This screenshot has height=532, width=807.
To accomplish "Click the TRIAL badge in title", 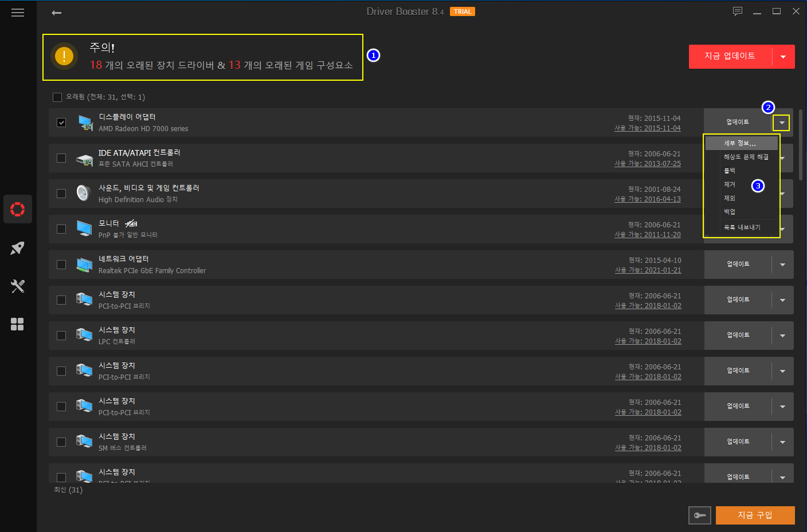I will (463, 11).
